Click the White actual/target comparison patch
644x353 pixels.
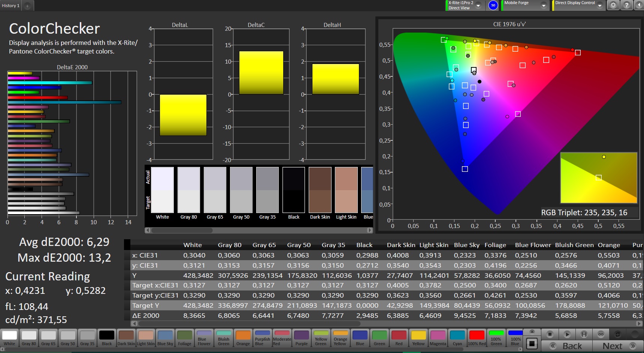point(162,190)
